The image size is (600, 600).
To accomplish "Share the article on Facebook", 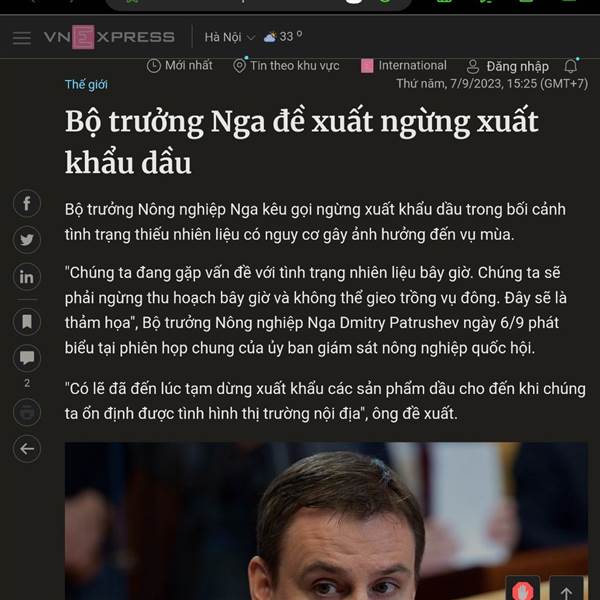I will (27, 203).
